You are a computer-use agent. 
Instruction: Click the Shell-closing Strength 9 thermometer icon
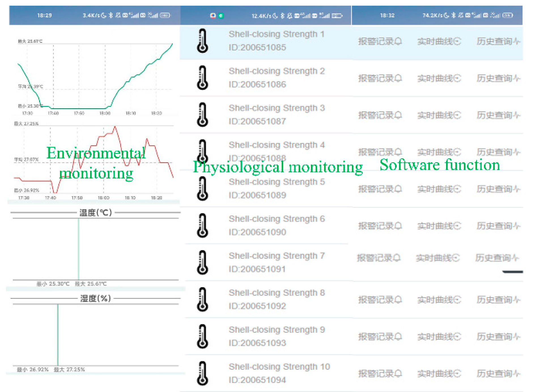pyautogui.click(x=202, y=336)
